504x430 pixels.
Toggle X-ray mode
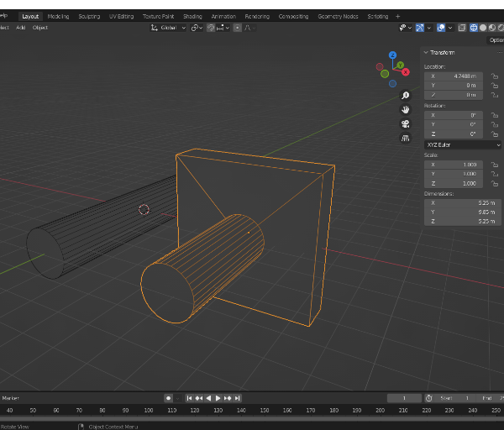click(462, 28)
